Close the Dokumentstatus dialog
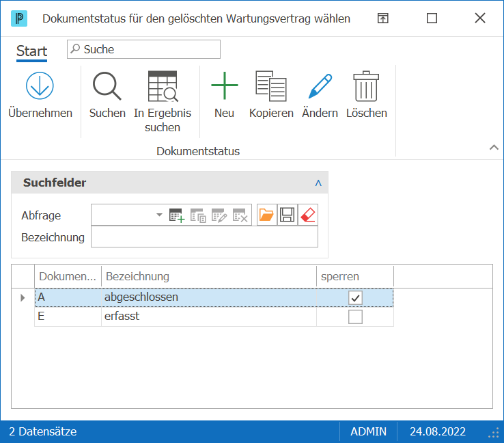This screenshot has height=443, width=504. pyautogui.click(x=480, y=18)
